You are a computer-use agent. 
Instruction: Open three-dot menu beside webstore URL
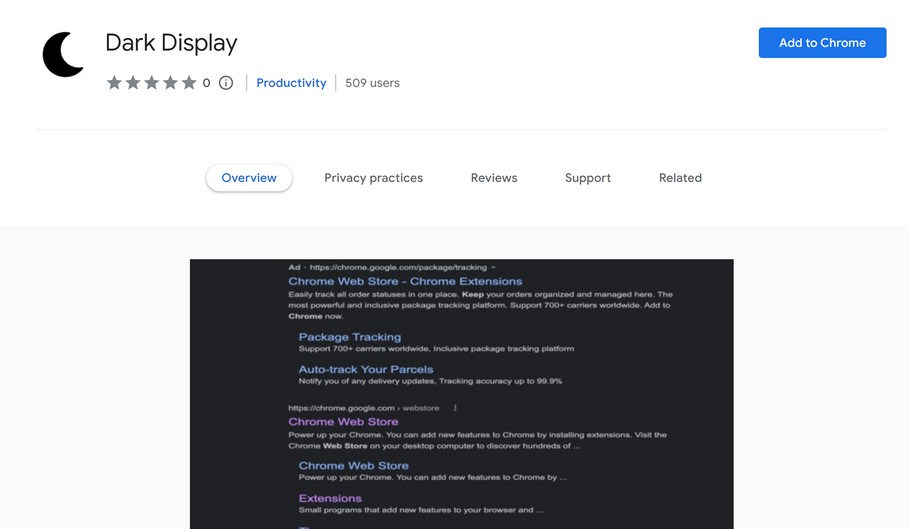(x=455, y=408)
